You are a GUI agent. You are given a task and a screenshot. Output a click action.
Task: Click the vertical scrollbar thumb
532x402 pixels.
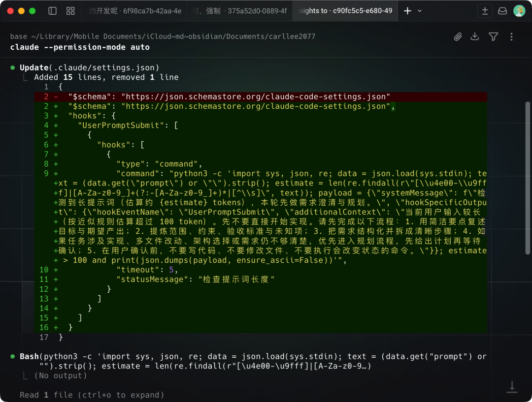[x=528, y=197]
